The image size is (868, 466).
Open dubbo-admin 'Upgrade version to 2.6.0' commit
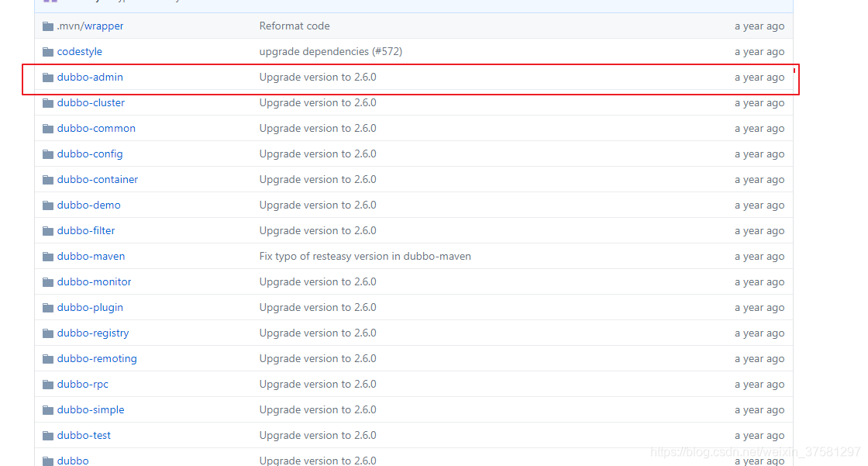(x=318, y=77)
